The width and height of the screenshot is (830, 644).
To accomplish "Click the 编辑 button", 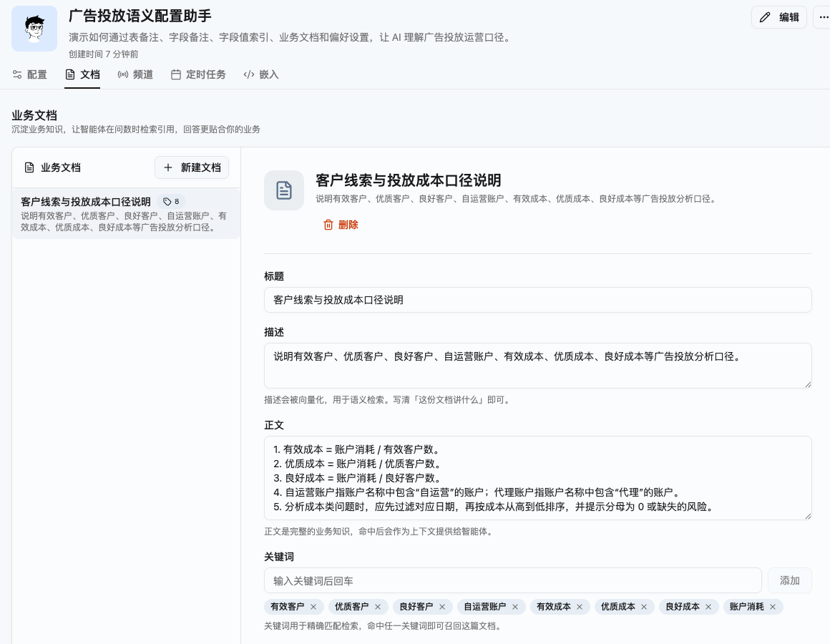I will pos(778,17).
